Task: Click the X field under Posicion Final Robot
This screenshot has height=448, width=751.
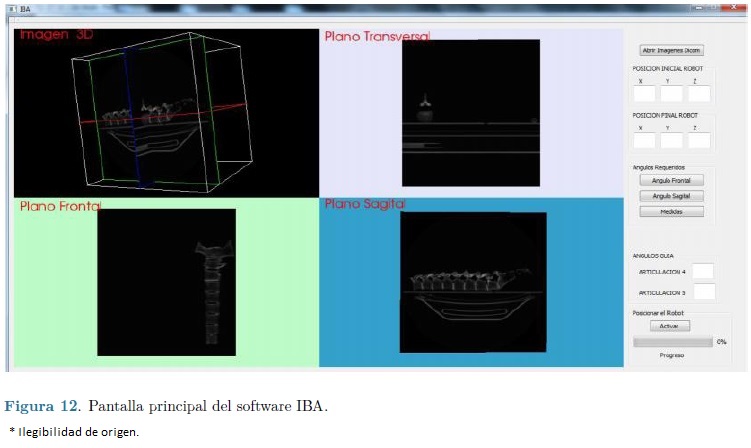Action: coord(644,140)
